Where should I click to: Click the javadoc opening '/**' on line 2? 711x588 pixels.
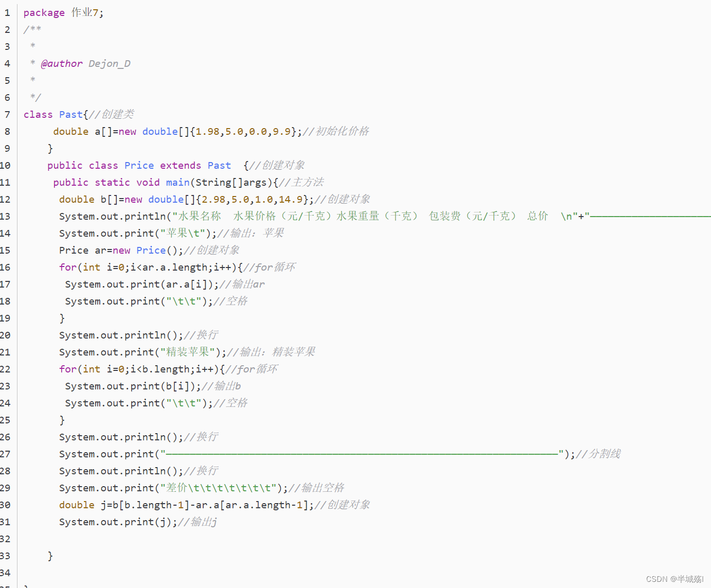pyautogui.click(x=32, y=29)
